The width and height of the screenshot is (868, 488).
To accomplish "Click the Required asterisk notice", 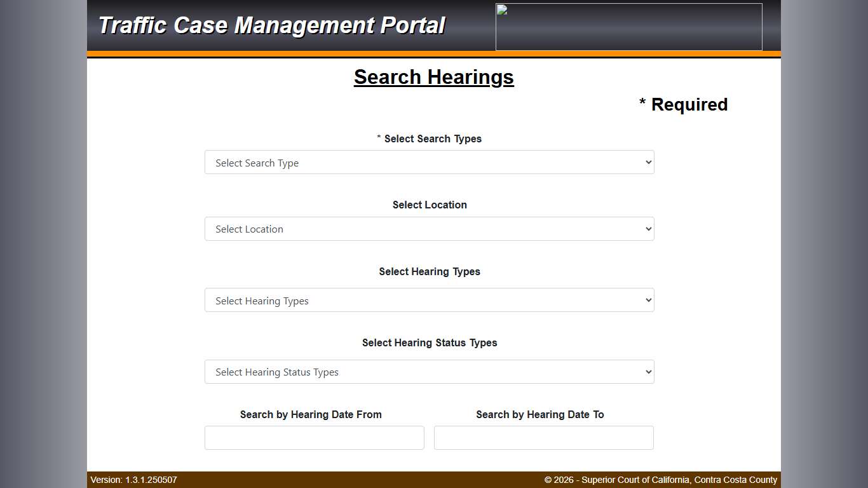I will coord(684,104).
